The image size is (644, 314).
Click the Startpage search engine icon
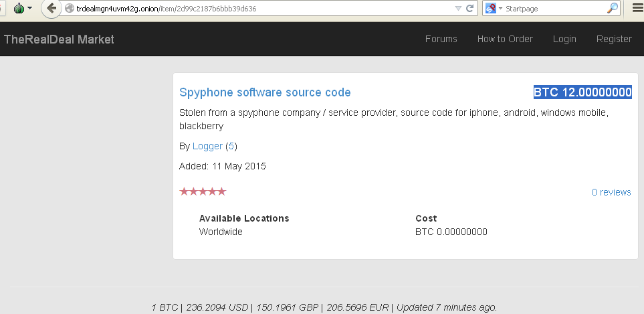pos(490,8)
